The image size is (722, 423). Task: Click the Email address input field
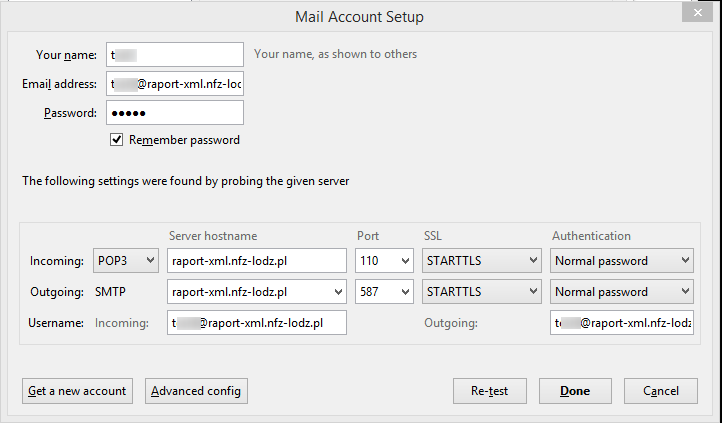[x=175, y=84]
